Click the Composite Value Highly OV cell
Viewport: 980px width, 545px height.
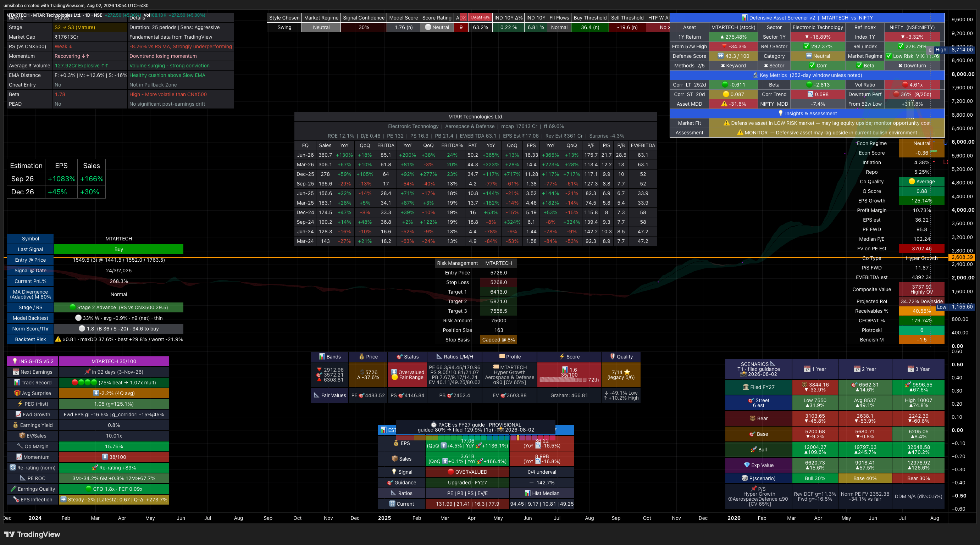pos(921,289)
